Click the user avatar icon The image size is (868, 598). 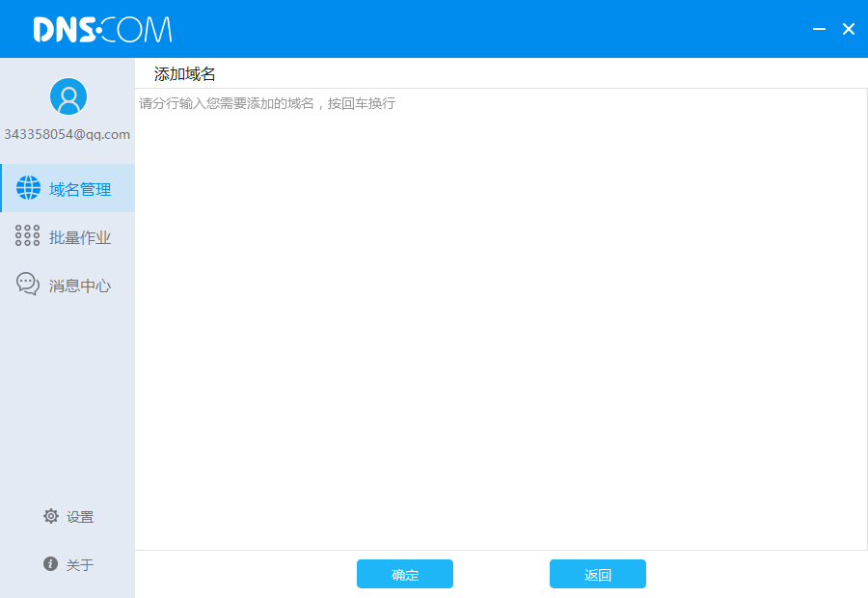pos(68,96)
